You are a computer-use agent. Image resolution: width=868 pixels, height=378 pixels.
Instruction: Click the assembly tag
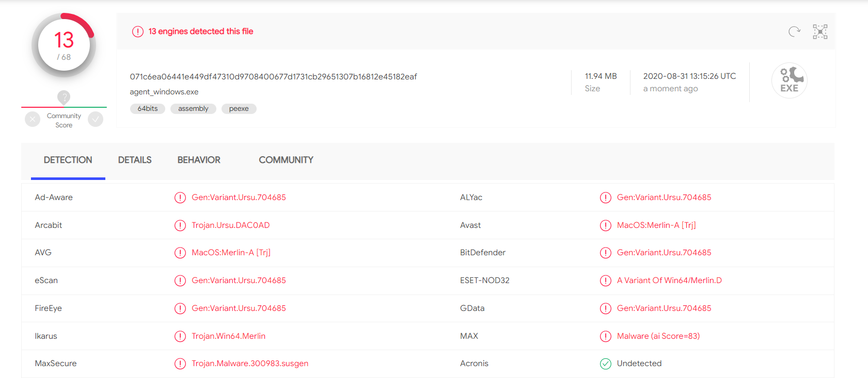point(193,109)
